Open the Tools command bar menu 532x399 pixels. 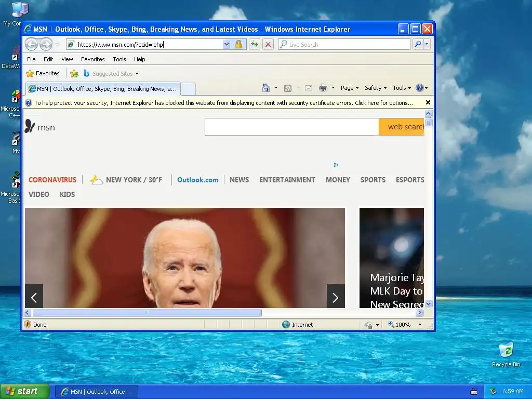point(402,88)
